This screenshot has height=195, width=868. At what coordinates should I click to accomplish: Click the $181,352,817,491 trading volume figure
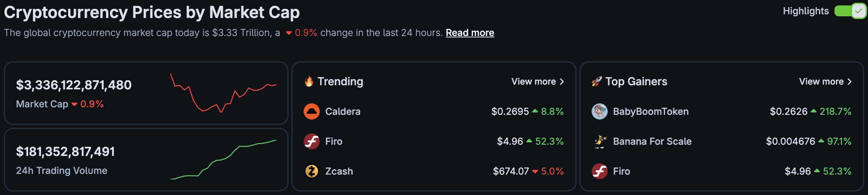tap(65, 152)
